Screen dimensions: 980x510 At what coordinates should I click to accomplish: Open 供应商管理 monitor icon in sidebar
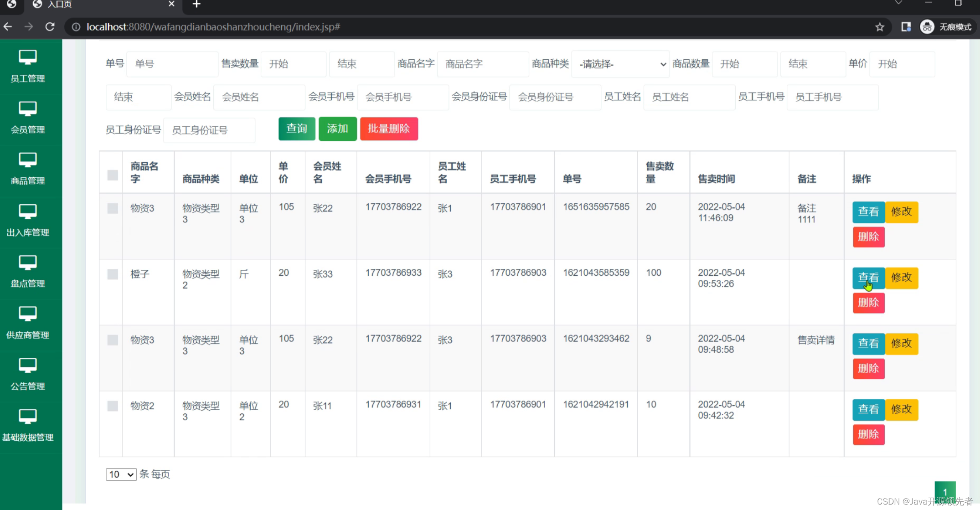pyautogui.click(x=28, y=314)
